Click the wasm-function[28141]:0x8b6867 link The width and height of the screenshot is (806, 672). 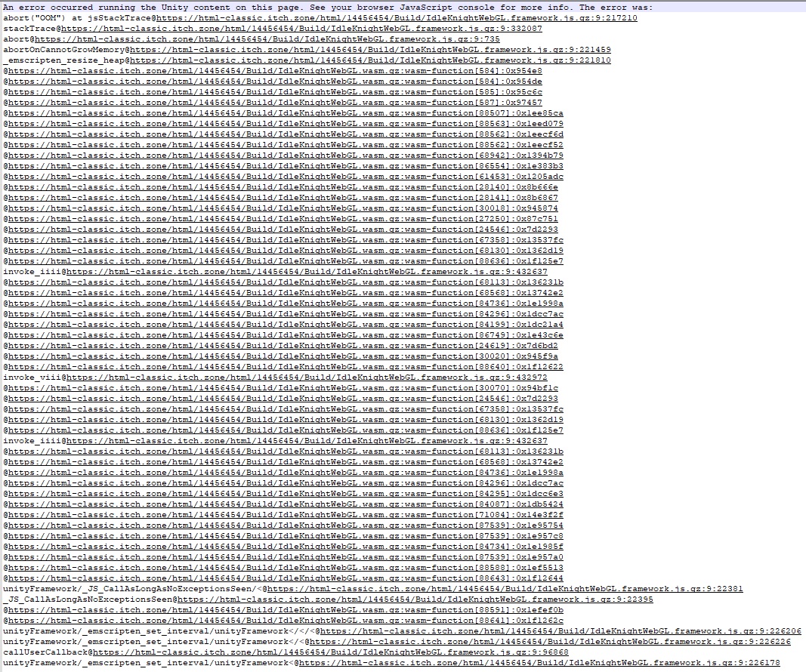tap(283, 198)
